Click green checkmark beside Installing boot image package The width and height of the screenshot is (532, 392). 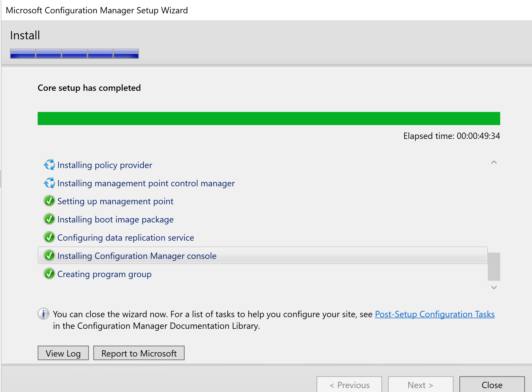pyautogui.click(x=49, y=219)
